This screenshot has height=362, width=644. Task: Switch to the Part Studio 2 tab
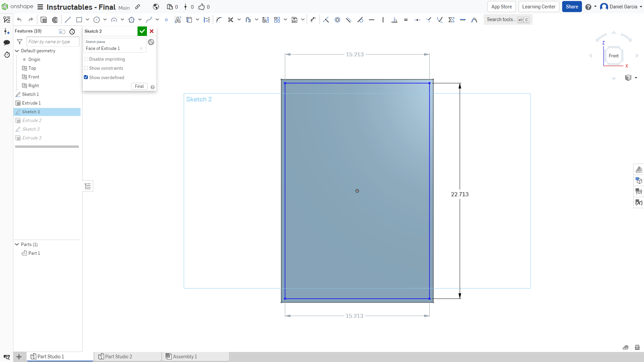(119, 356)
